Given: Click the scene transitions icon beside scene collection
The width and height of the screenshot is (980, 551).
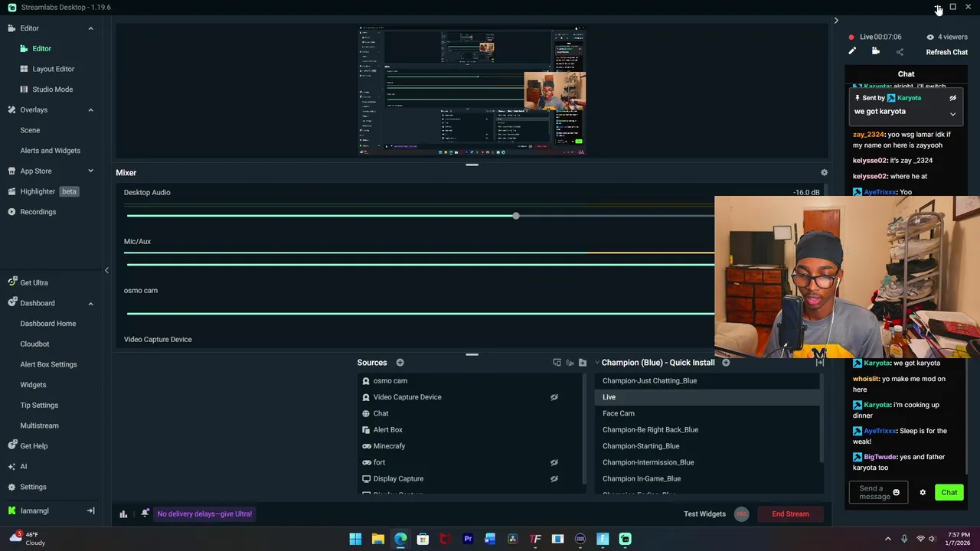Looking at the screenshot, I should coord(819,363).
